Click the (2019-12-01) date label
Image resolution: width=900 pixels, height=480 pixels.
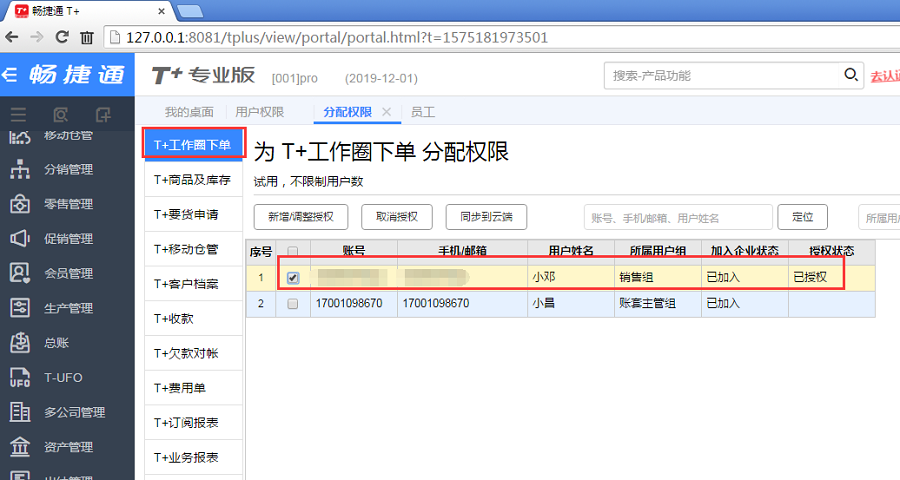coord(381,79)
